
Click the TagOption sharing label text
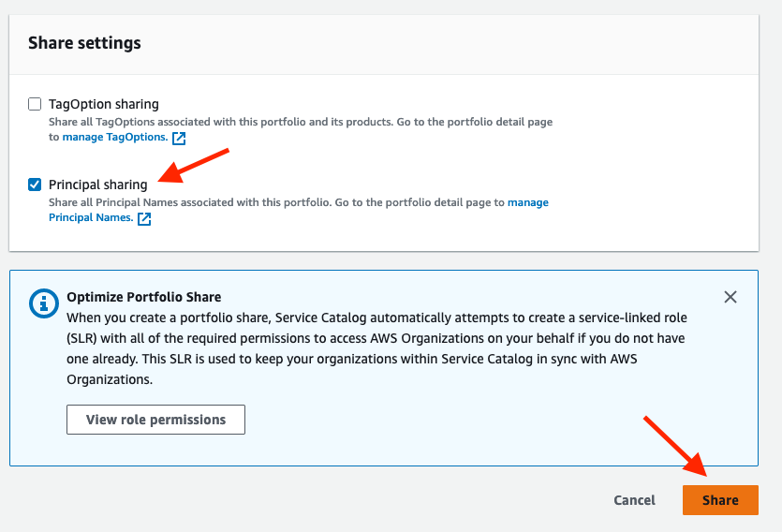pyautogui.click(x=104, y=104)
